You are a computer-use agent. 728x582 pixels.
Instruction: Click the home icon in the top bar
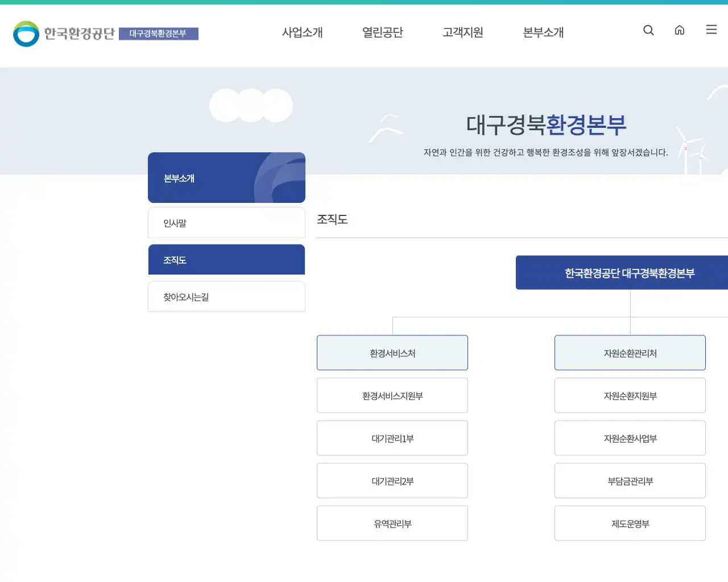[x=680, y=30]
